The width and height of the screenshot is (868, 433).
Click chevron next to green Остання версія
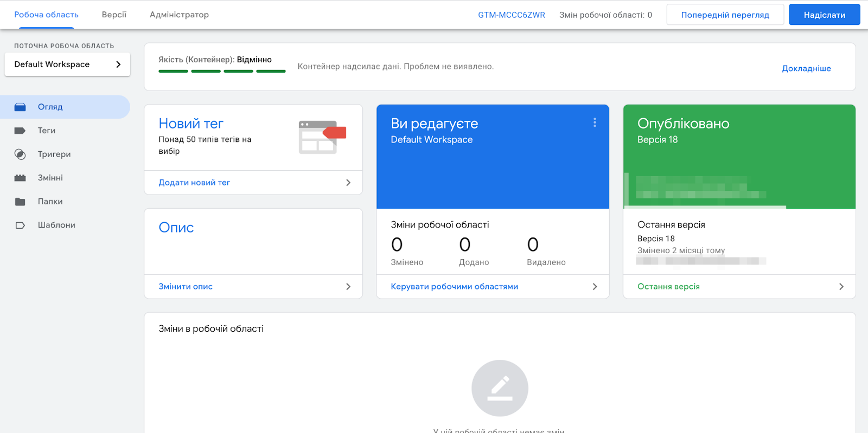pyautogui.click(x=841, y=287)
